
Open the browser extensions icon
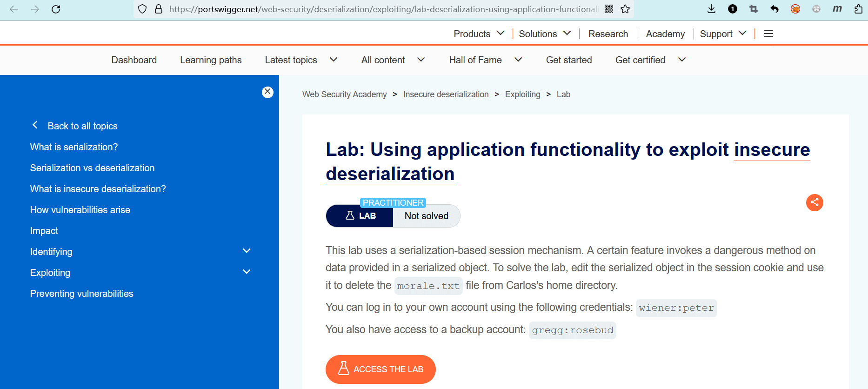point(858,9)
